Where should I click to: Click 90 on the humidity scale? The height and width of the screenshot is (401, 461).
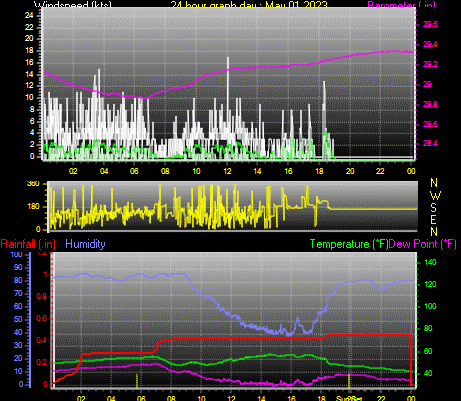(18, 267)
